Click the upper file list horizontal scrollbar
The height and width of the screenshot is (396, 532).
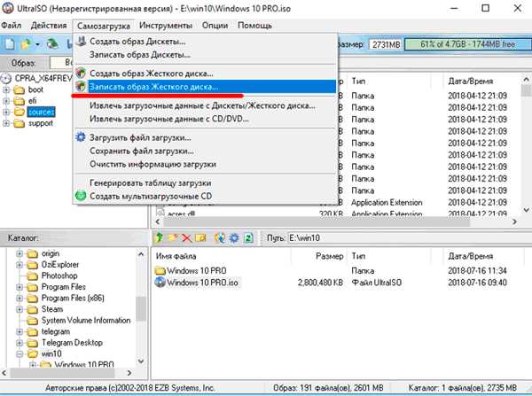pyautogui.click(x=317, y=221)
